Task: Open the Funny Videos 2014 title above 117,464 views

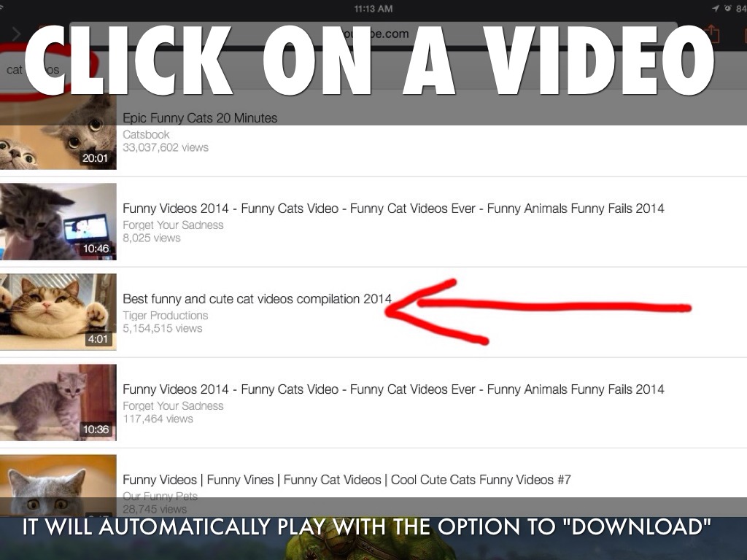Action: point(393,389)
